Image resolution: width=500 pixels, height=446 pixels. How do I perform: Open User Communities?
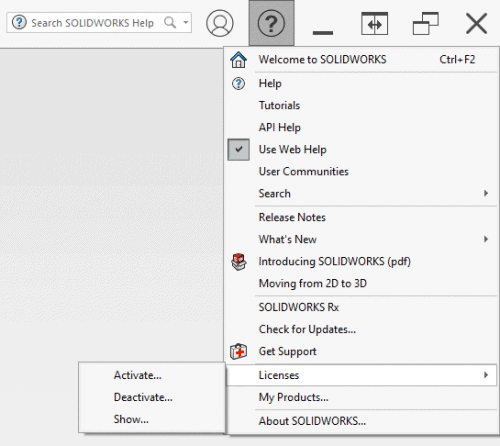click(x=362, y=171)
